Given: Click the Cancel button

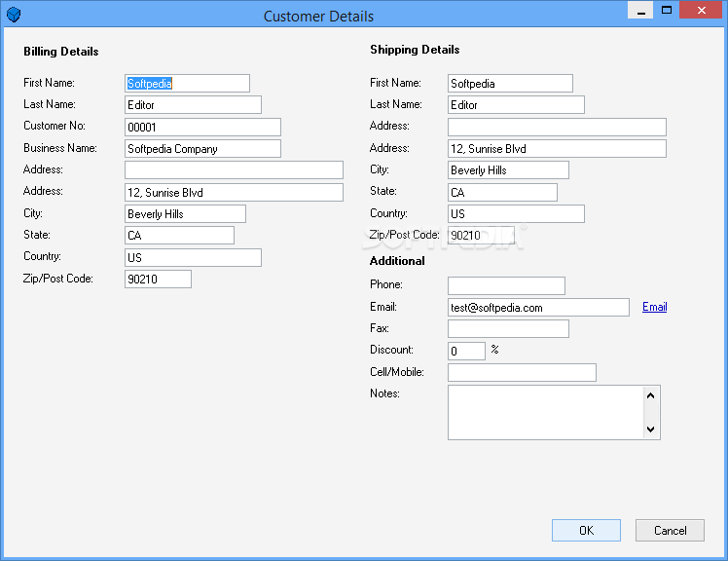Looking at the screenshot, I should (670, 531).
